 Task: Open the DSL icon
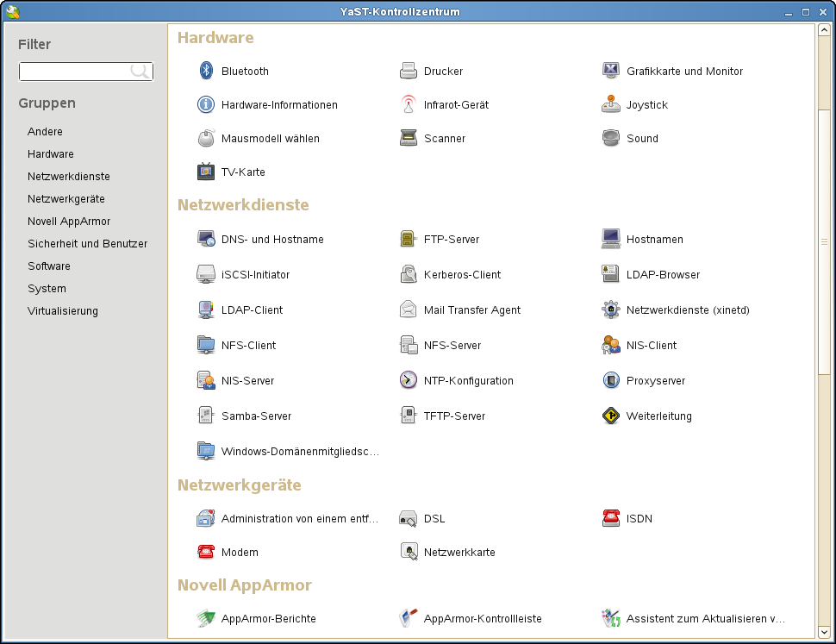point(409,518)
